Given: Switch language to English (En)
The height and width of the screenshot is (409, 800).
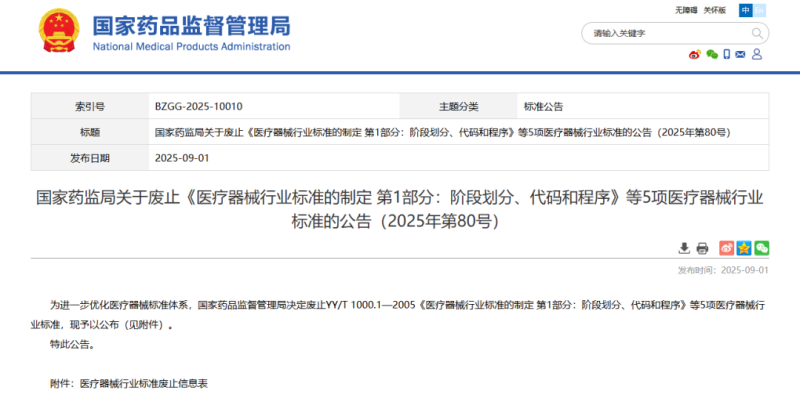Looking at the screenshot, I should (x=761, y=10).
